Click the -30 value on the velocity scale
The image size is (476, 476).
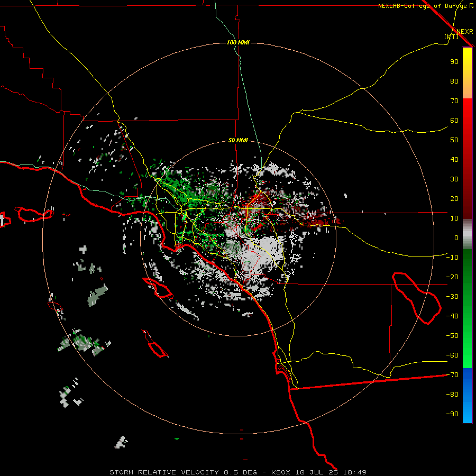tap(452, 297)
